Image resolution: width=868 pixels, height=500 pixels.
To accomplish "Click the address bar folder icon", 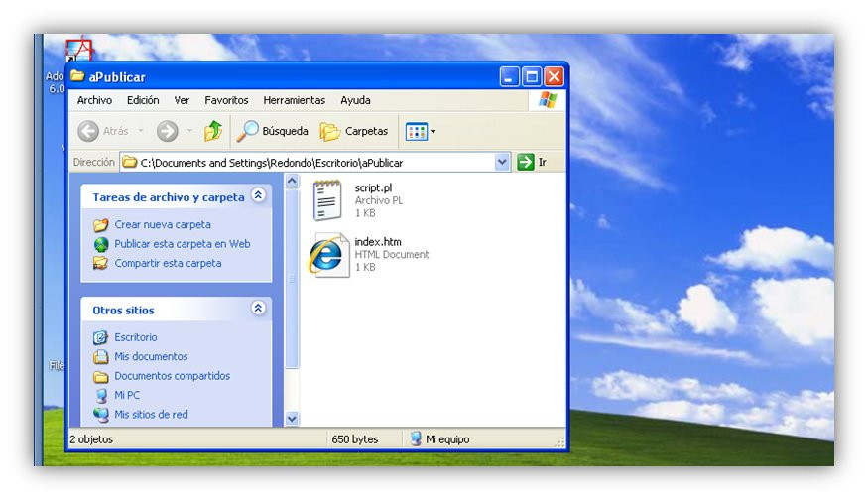I will [130, 162].
